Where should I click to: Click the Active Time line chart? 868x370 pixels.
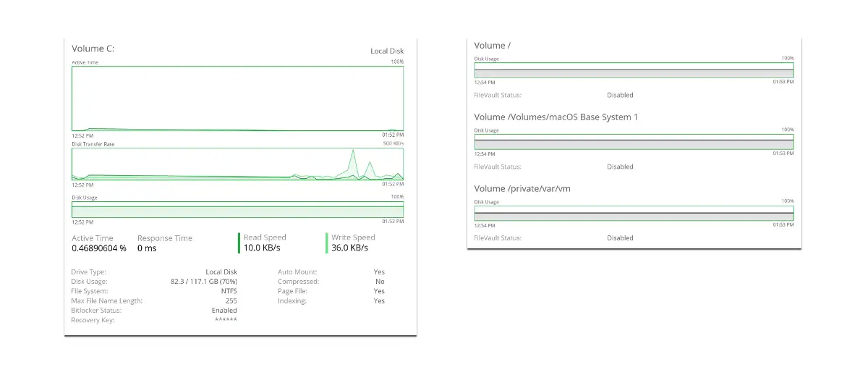click(x=238, y=98)
